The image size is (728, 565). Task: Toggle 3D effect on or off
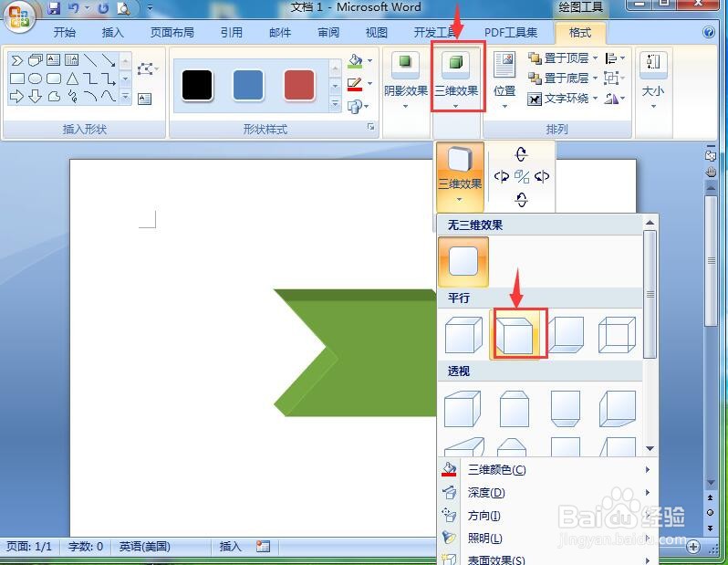pos(522,176)
